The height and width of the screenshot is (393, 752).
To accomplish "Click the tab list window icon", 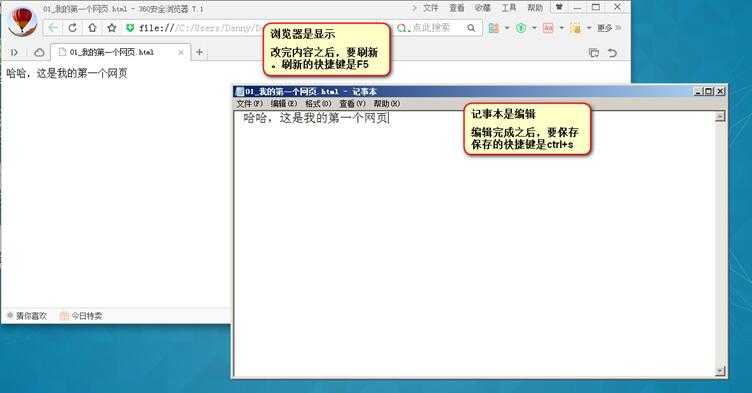I will [x=594, y=53].
